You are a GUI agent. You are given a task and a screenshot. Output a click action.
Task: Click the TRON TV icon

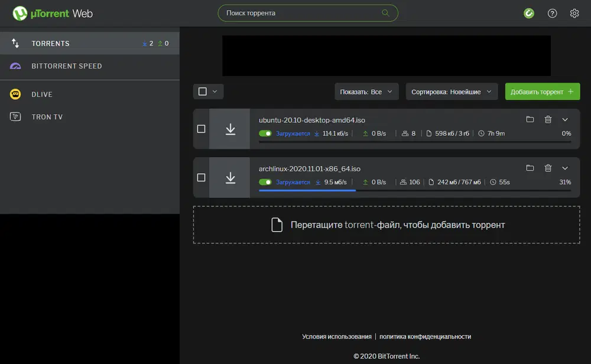pyautogui.click(x=15, y=117)
